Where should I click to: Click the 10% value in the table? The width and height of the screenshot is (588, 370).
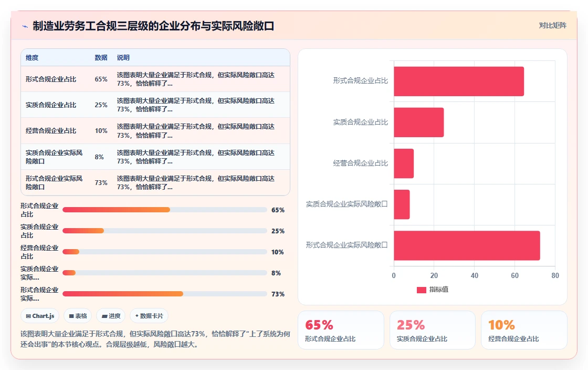pos(101,131)
